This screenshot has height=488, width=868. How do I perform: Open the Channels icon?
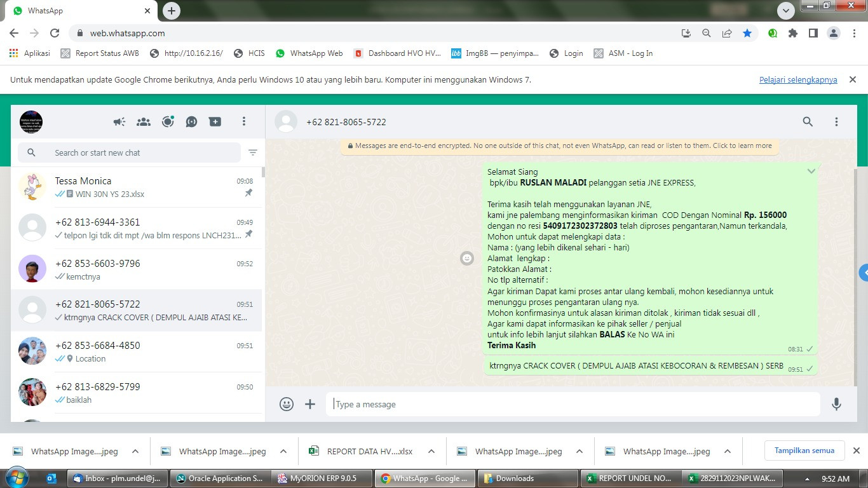pos(191,121)
